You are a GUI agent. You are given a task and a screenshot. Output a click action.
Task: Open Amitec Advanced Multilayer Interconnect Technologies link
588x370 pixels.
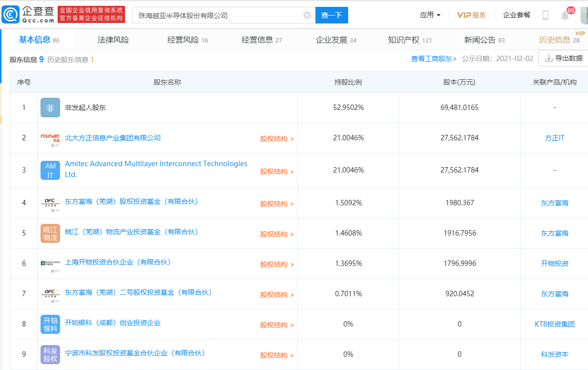[156, 169]
